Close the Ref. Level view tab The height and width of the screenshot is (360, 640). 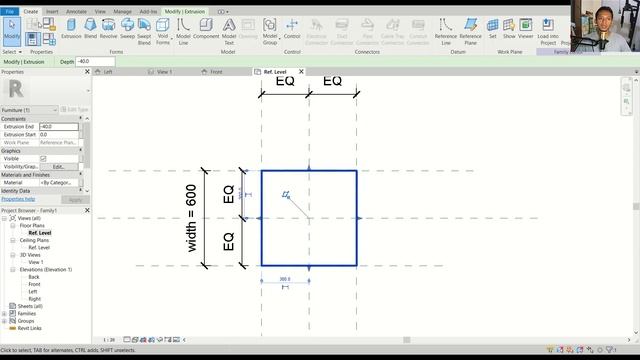301,71
